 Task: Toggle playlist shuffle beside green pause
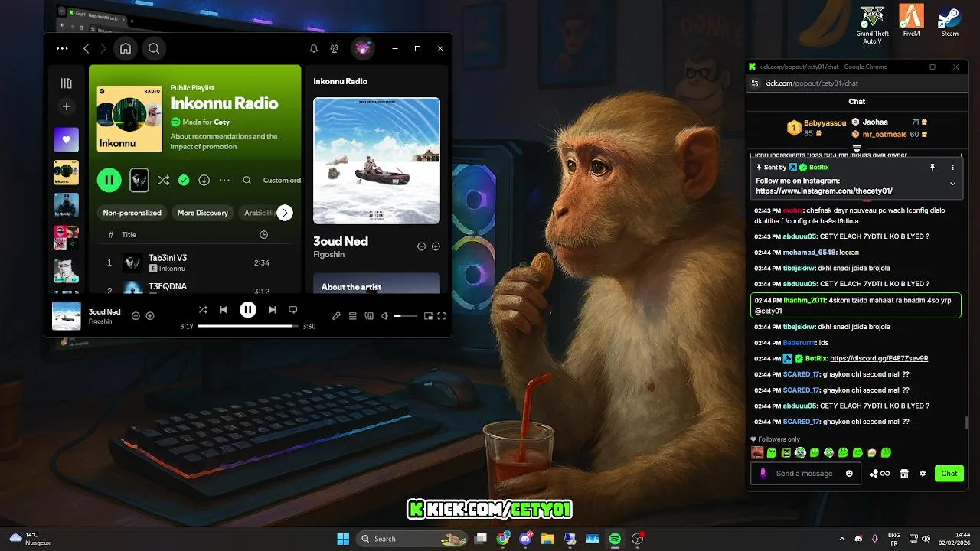[x=163, y=181]
